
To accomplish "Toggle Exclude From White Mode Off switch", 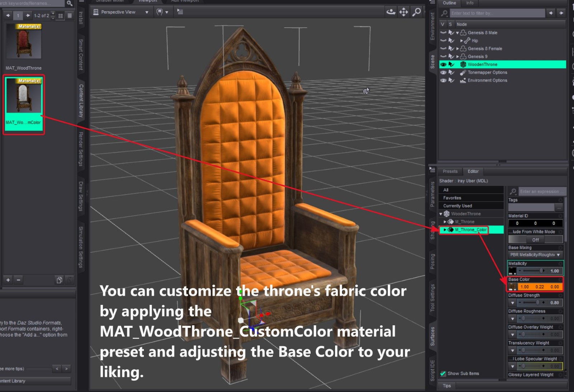I will click(535, 240).
